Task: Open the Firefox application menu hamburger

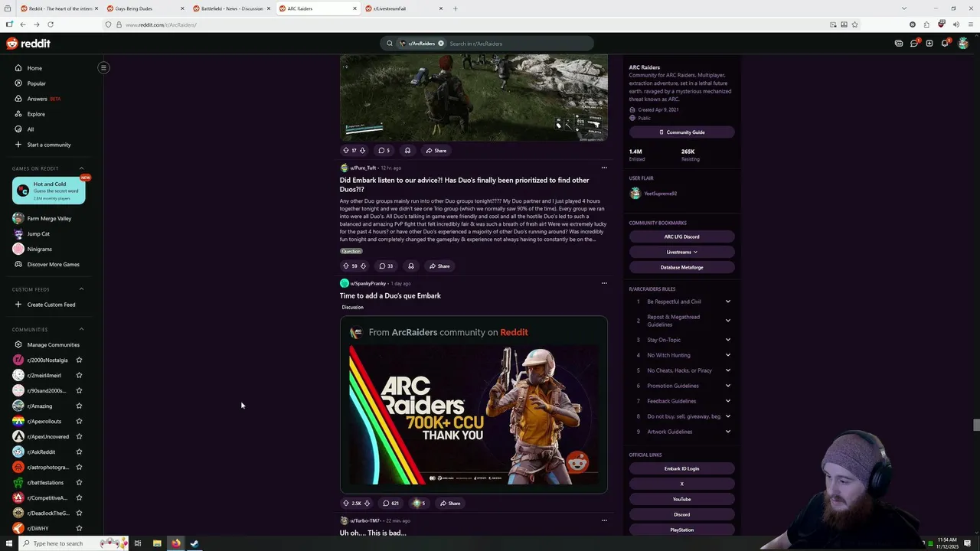Action: pos(969,24)
